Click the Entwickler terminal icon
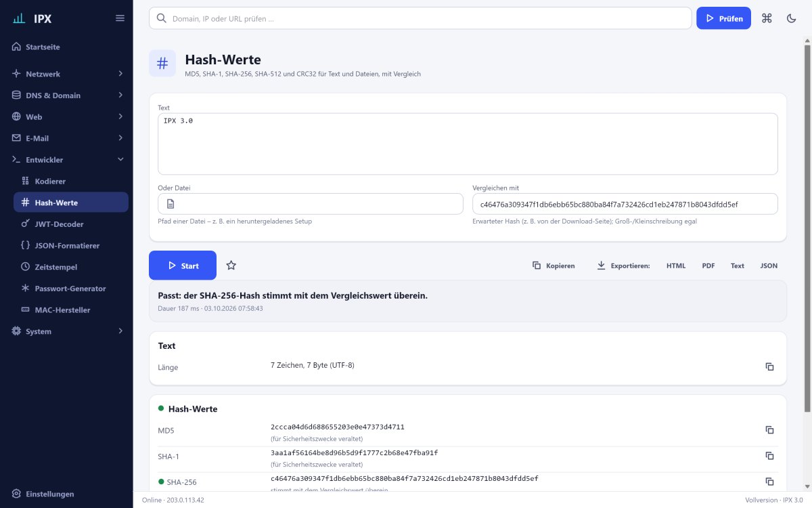 17,160
